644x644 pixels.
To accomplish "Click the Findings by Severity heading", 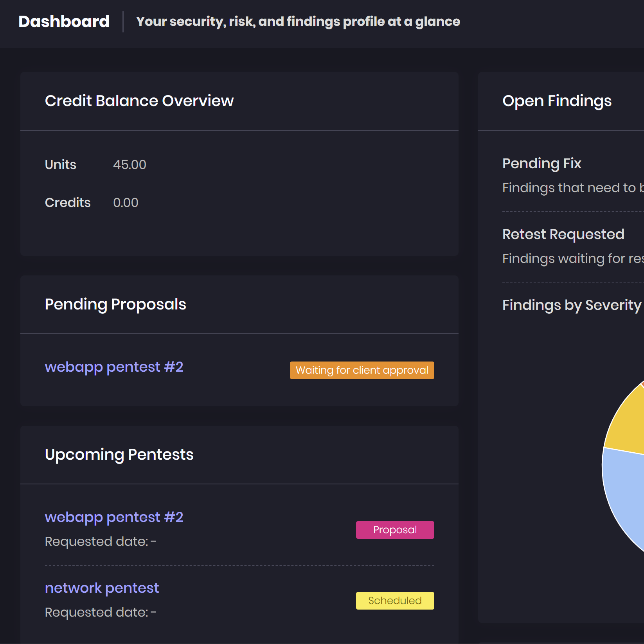I will (x=572, y=305).
